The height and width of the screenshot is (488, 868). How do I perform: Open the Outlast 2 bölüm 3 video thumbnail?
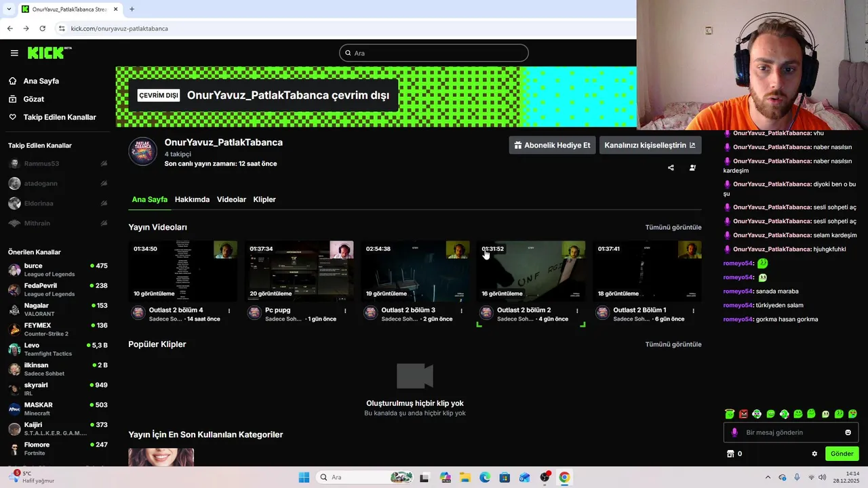coord(415,271)
